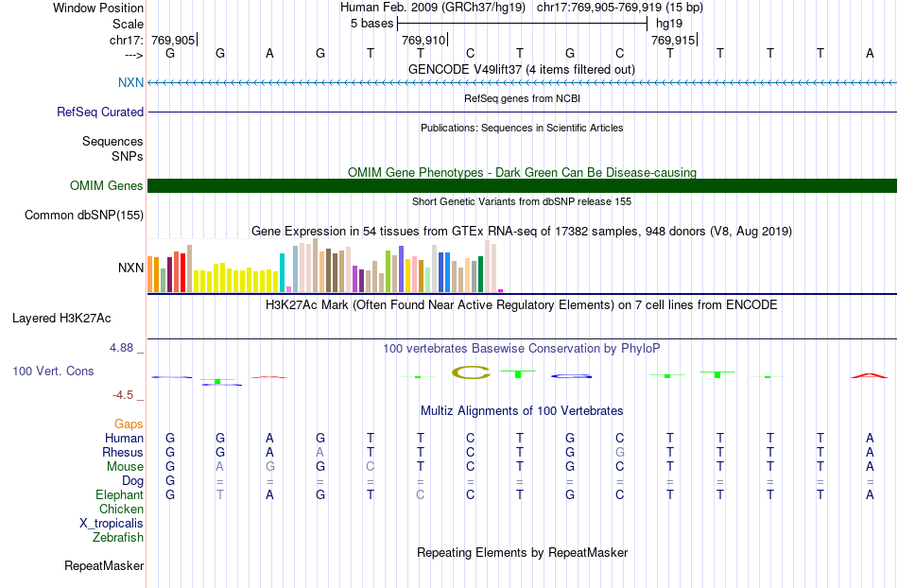Click the red bar in GTEx chart
This screenshot has height=588, width=898.
[x=182, y=272]
